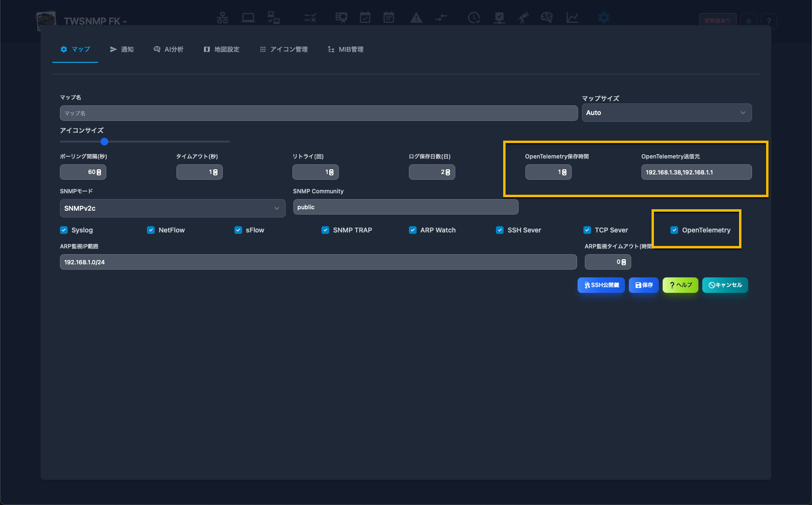Expand the SNMPモード SNMPv2c dropdown
The image size is (812, 505).
coord(173,208)
